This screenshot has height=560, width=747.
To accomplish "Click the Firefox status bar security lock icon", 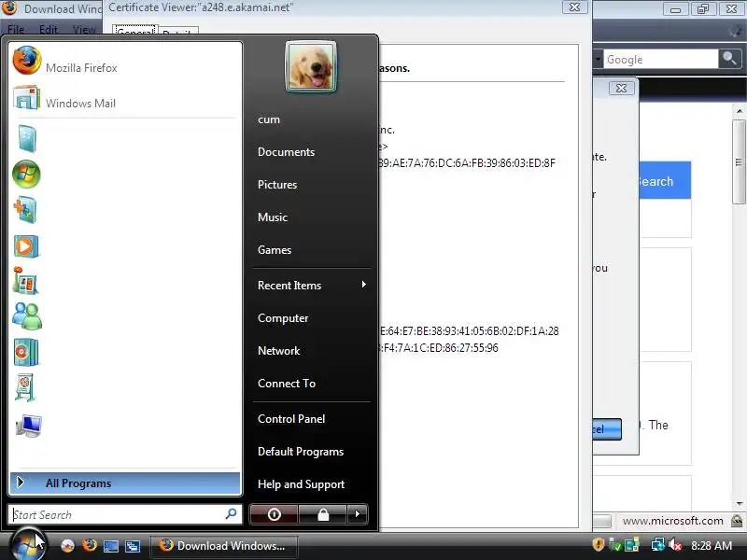I will (x=737, y=521).
